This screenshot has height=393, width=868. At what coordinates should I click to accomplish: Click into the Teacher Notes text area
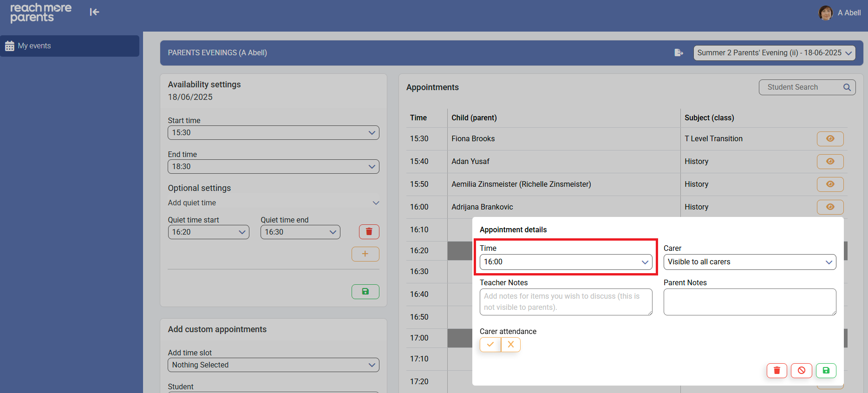pos(565,302)
